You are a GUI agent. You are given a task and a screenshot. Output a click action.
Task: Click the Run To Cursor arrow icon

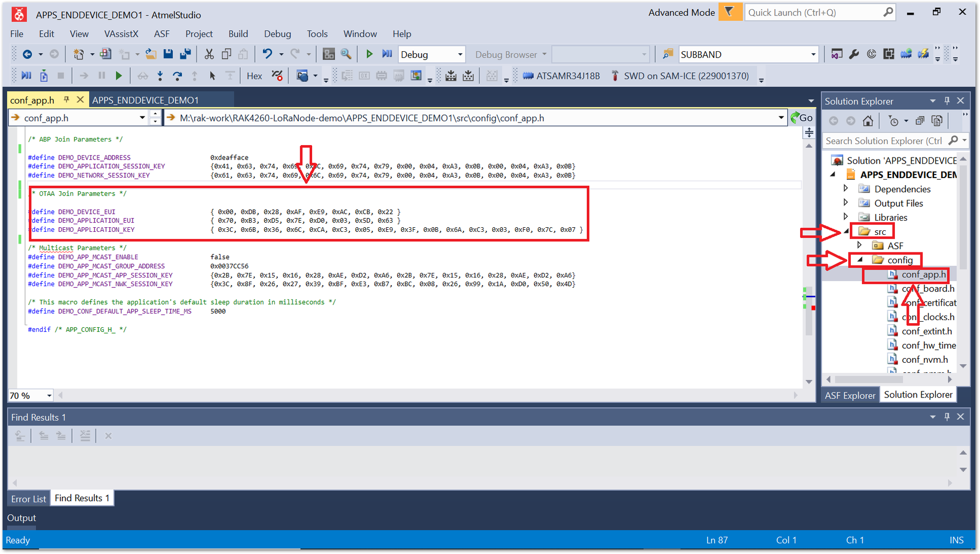212,76
